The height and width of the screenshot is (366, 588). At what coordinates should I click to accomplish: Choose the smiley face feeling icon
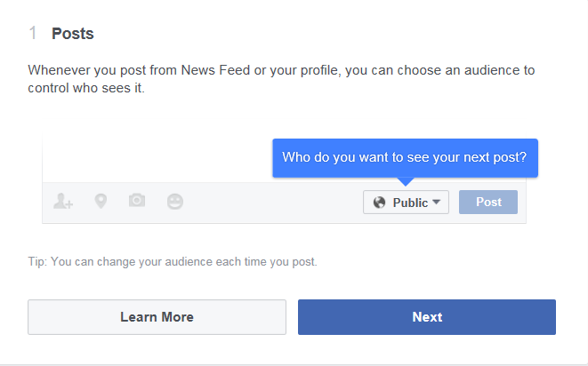click(174, 202)
